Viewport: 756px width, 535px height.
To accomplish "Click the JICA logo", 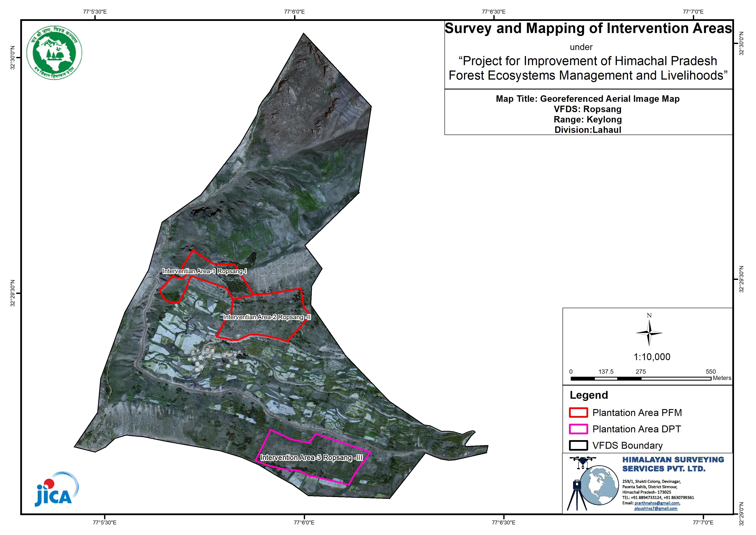I will click(57, 489).
